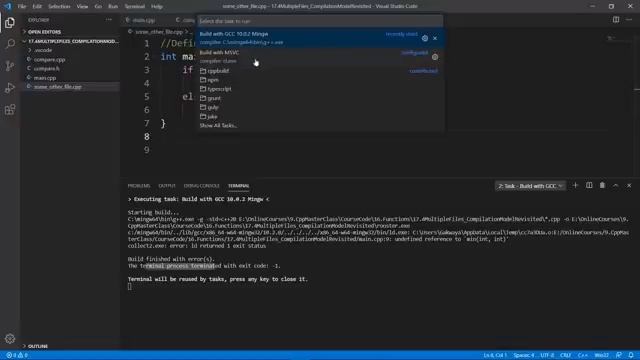Image resolution: width=640 pixels, height=360 pixels.
Task: Run the Build with GCC 10.0.2 Mingw task
Action: [x=320, y=38]
